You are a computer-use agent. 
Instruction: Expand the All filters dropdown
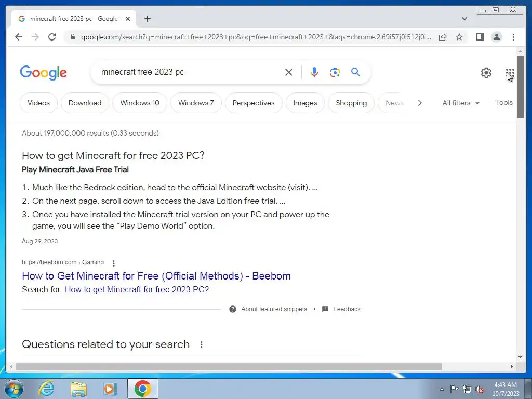(x=461, y=103)
